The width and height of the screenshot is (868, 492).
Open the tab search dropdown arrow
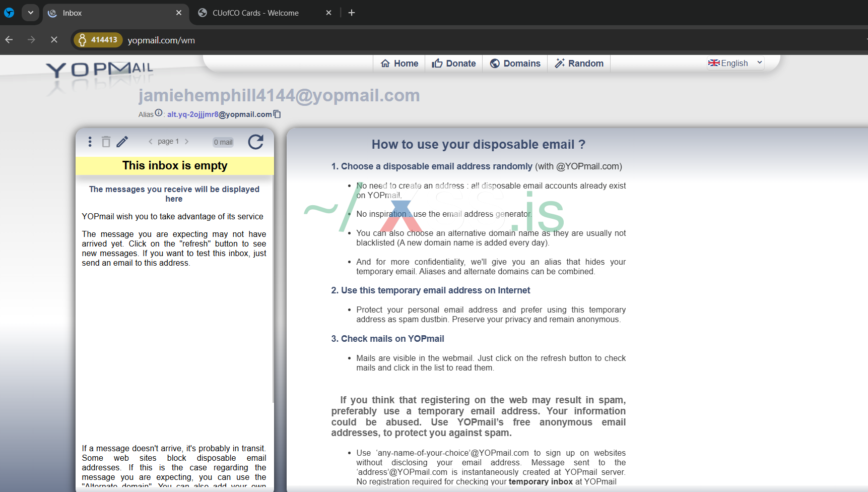[x=30, y=13]
